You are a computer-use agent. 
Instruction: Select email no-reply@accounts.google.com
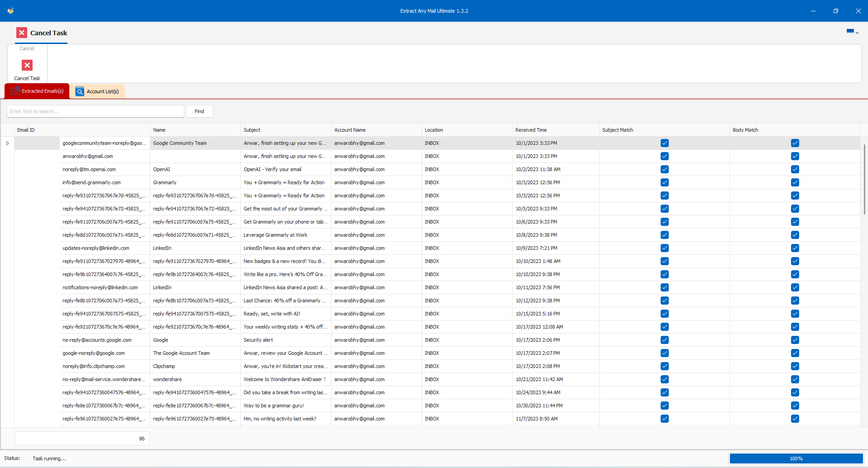(97, 340)
